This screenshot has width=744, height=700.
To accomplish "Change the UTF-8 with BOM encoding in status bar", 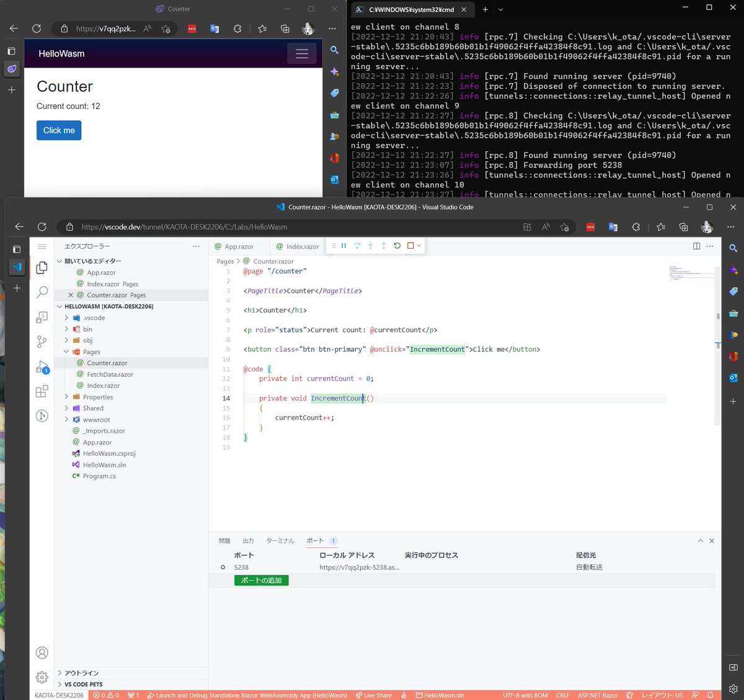I will [525, 695].
